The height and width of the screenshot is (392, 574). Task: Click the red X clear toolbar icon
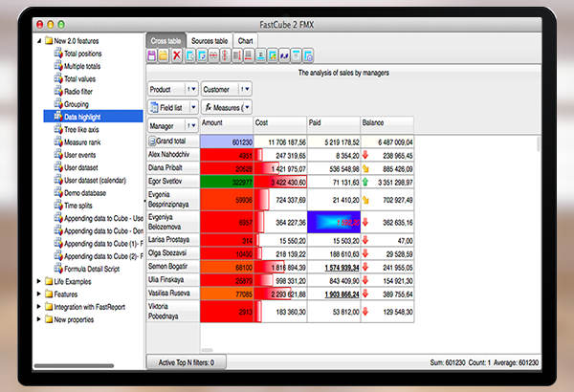tap(176, 56)
